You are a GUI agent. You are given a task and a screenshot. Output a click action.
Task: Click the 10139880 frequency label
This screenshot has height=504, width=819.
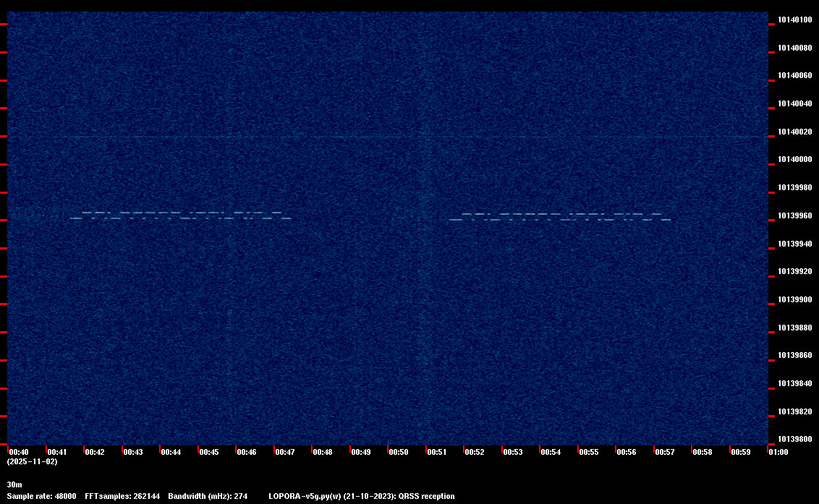coord(795,328)
